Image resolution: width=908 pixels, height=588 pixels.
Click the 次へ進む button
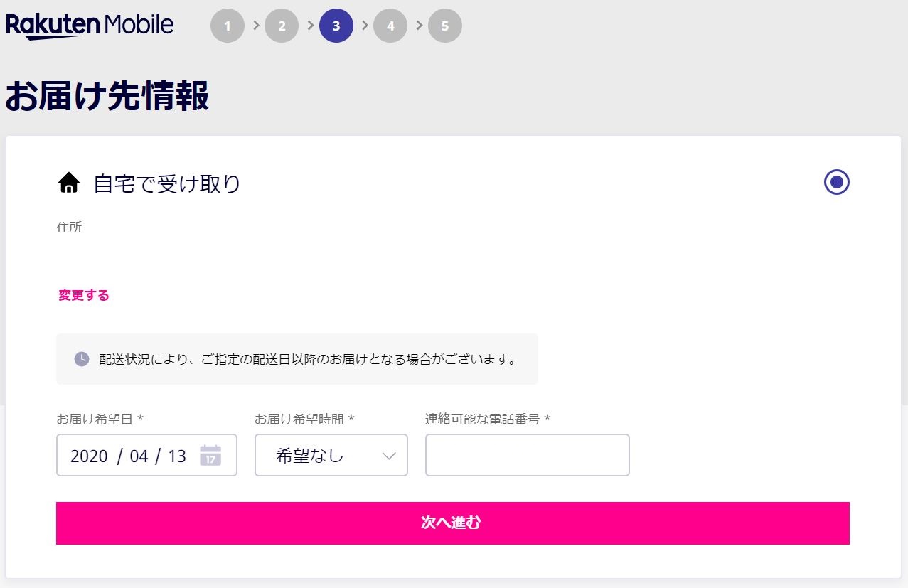click(453, 523)
